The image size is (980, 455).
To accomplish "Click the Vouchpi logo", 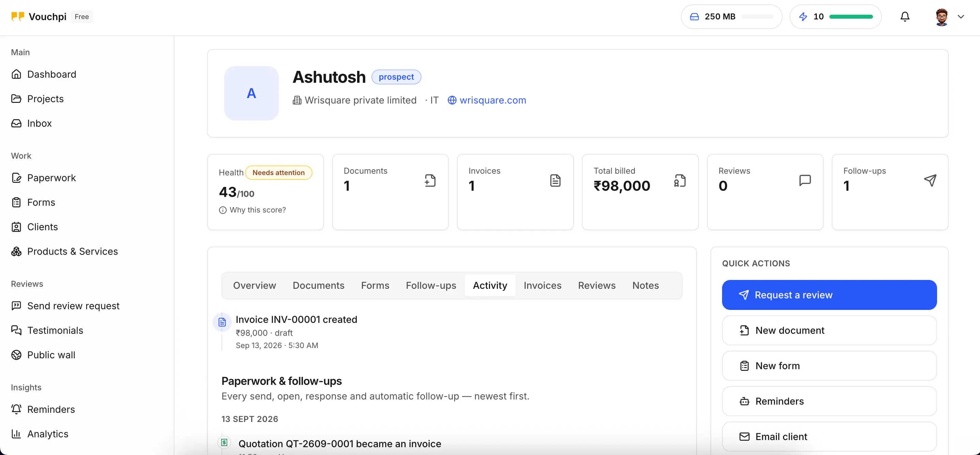I will click(39, 17).
